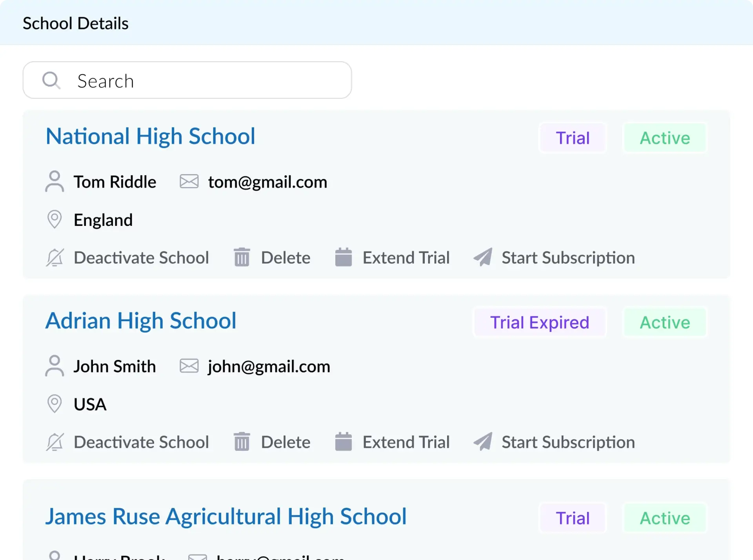Click the john@gmail.com email address
This screenshot has height=560, width=753.
tap(269, 366)
